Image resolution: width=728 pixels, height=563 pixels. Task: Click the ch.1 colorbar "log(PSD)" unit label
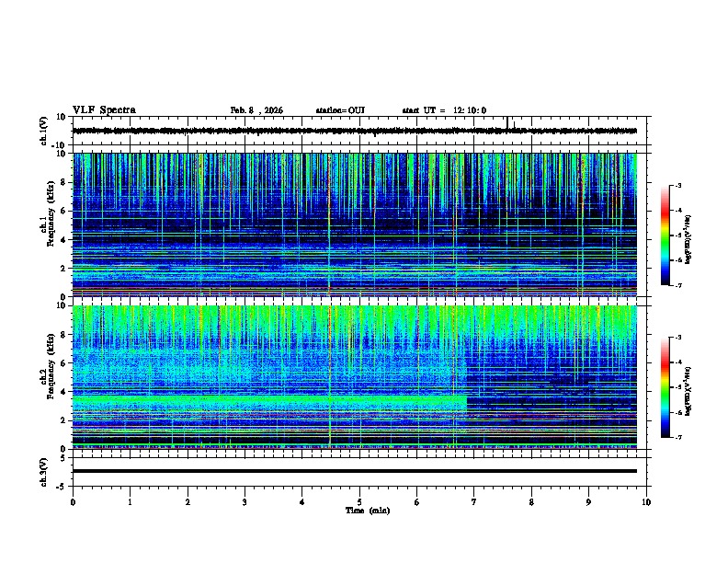[688, 240]
